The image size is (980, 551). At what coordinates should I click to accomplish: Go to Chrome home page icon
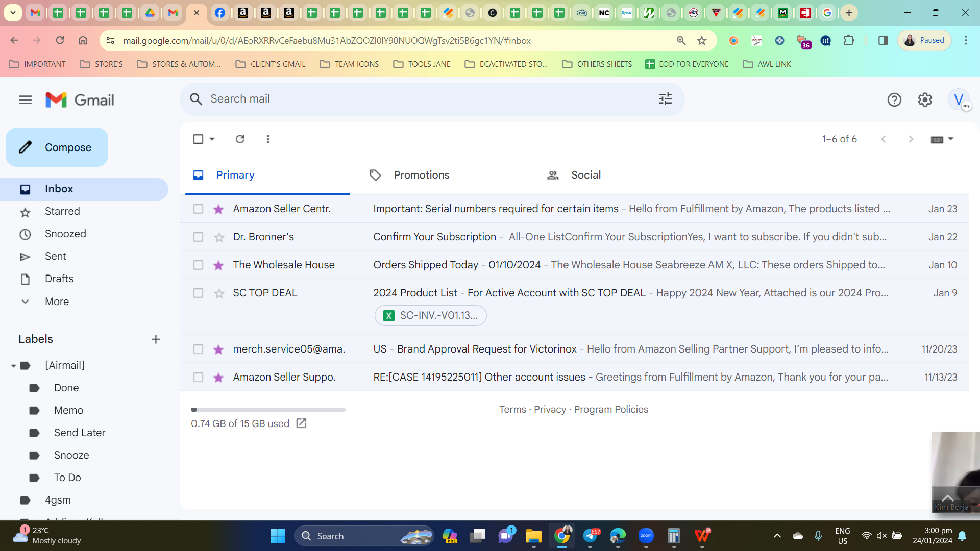(83, 40)
